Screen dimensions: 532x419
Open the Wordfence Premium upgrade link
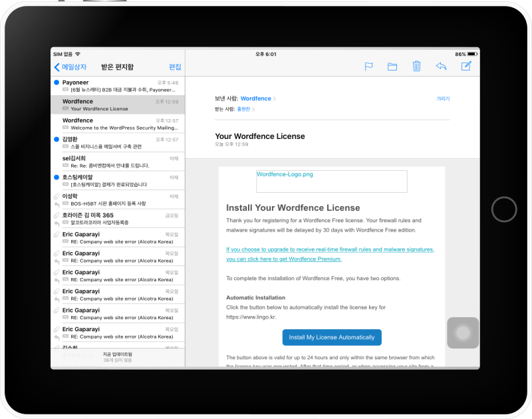click(x=330, y=254)
